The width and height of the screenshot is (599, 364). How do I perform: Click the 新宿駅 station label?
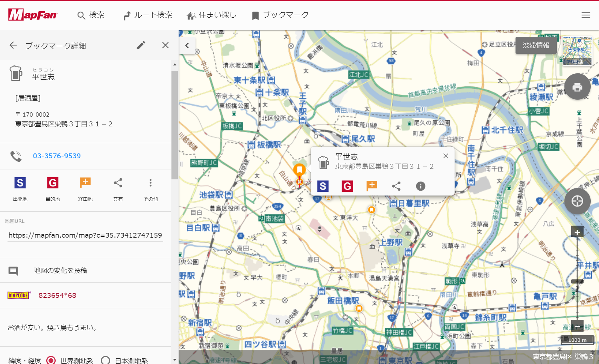[x=200, y=323]
